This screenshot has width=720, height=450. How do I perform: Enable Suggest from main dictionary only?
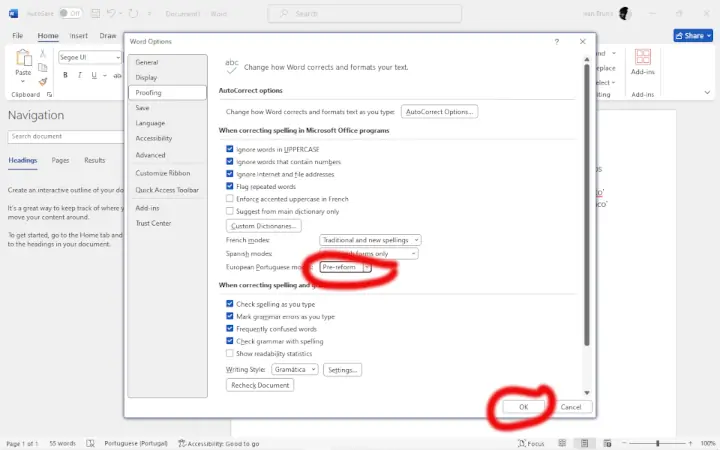[230, 211]
